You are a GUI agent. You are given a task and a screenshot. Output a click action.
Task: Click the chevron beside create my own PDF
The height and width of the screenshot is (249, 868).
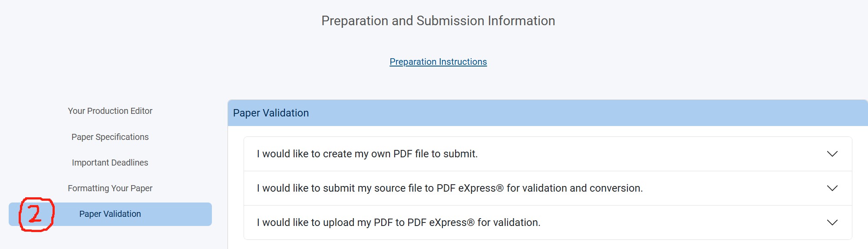tap(832, 154)
